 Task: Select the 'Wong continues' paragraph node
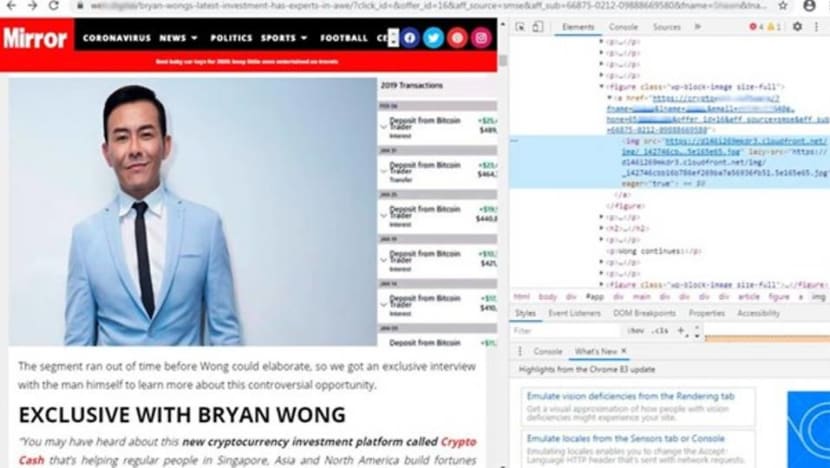pos(654,251)
